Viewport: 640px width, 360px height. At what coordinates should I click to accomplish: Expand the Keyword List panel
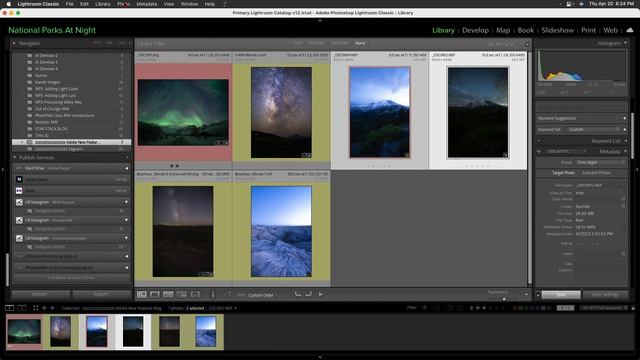pyautogui.click(x=625, y=141)
